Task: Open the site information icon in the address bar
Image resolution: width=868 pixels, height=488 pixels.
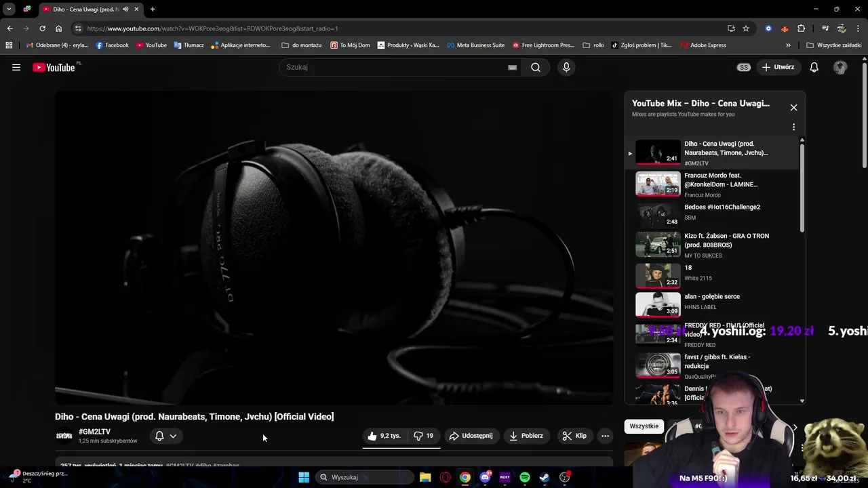Action: point(78,28)
